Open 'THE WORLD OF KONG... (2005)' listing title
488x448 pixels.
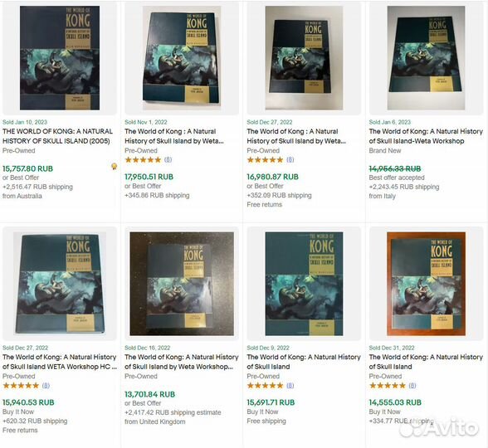57,136
